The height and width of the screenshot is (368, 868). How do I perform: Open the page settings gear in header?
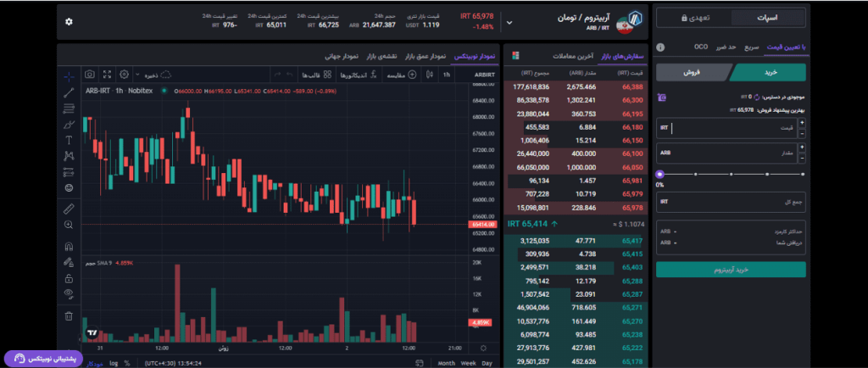tap(69, 21)
